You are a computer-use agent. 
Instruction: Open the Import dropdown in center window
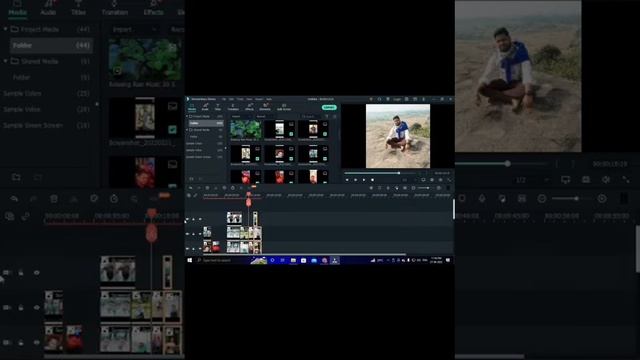[x=241, y=117]
